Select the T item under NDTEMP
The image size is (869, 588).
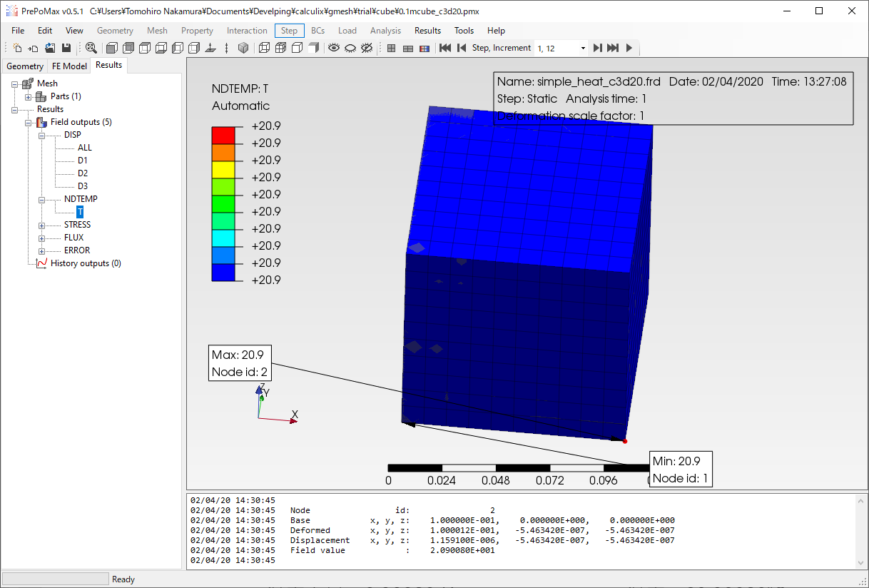point(80,212)
